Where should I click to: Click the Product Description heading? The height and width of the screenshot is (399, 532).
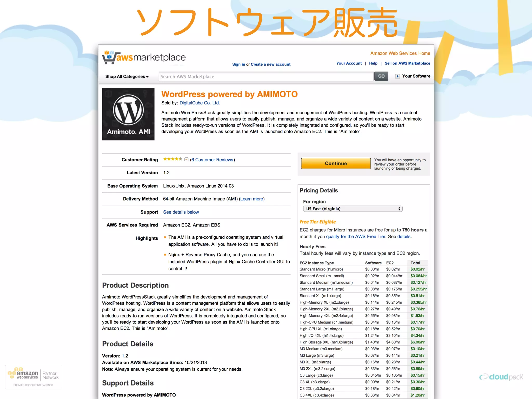(x=135, y=285)
